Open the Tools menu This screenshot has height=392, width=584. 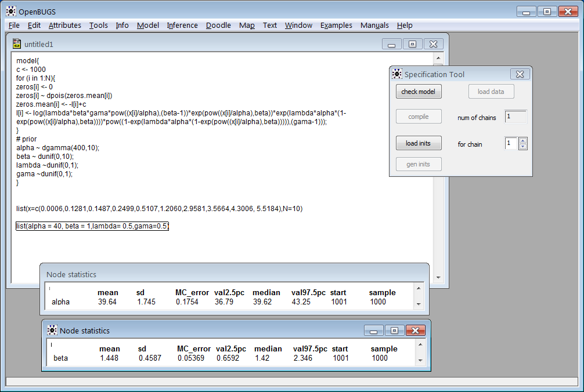click(x=98, y=26)
